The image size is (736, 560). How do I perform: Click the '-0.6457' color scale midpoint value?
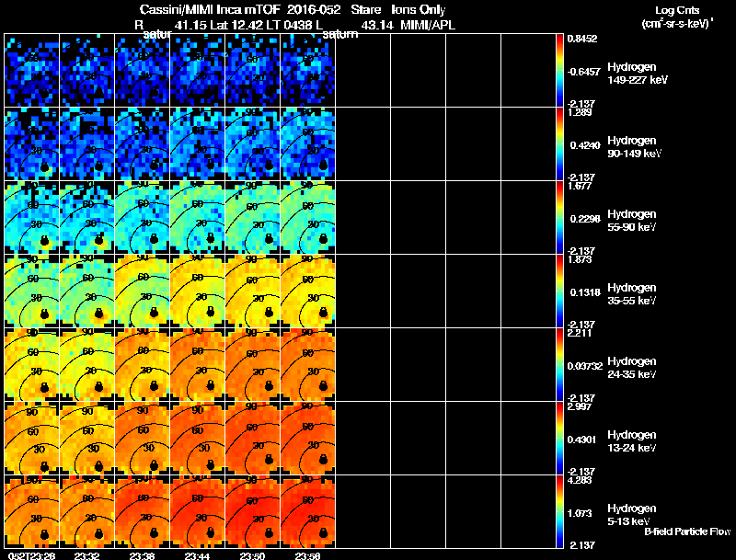coord(582,72)
